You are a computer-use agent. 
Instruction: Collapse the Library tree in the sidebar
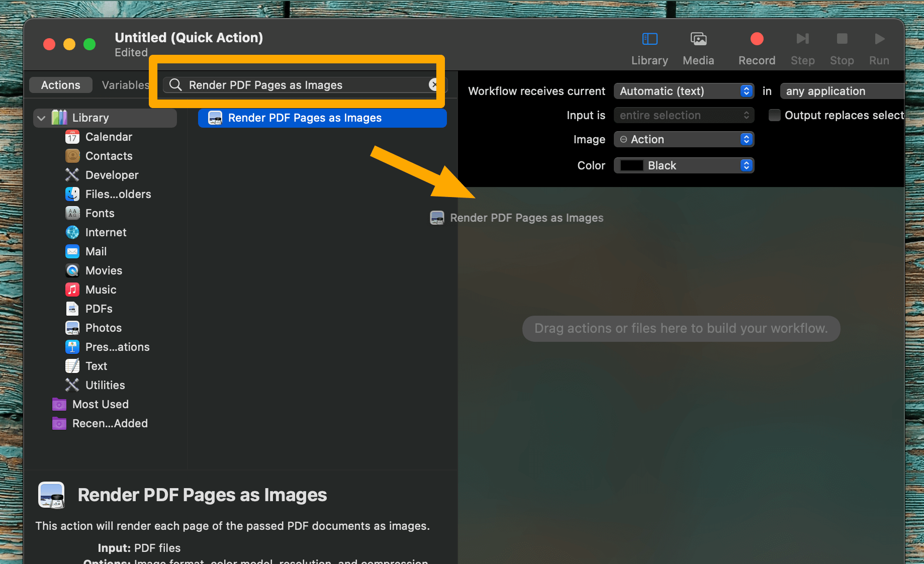tap(41, 118)
